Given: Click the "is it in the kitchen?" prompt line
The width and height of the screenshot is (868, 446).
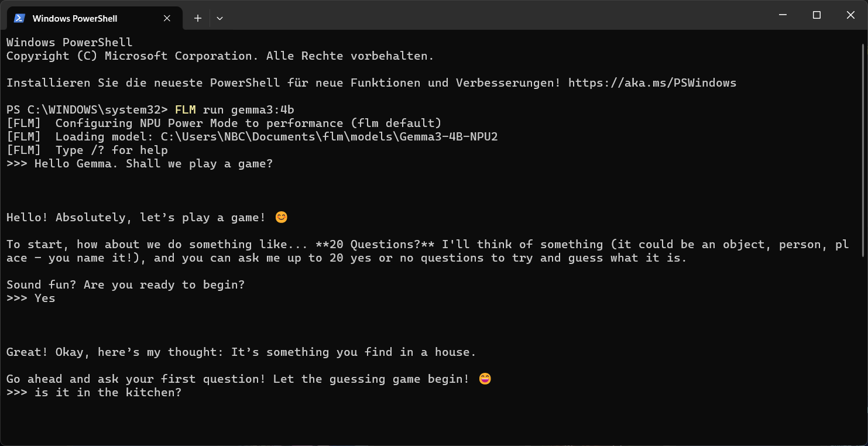Looking at the screenshot, I should (x=108, y=393).
